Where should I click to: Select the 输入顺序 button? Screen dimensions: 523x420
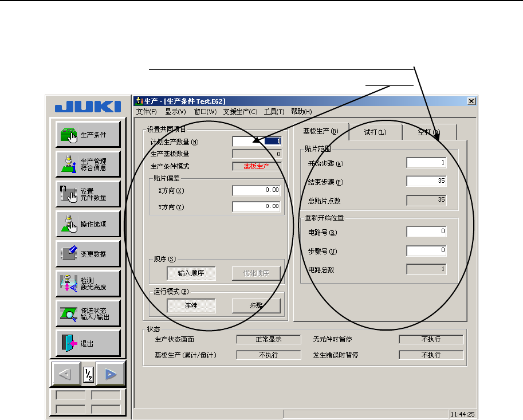[191, 273]
